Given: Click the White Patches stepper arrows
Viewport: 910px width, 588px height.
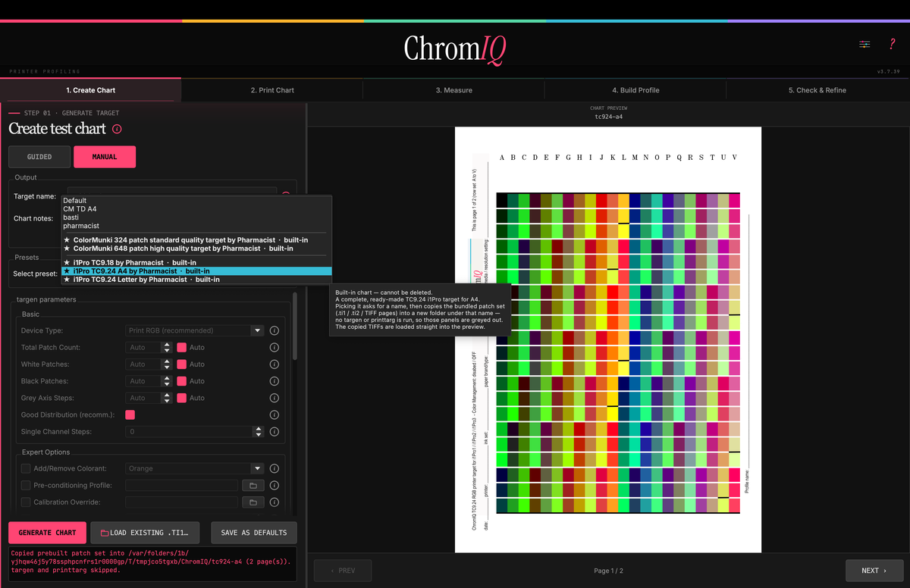Looking at the screenshot, I should click(167, 364).
